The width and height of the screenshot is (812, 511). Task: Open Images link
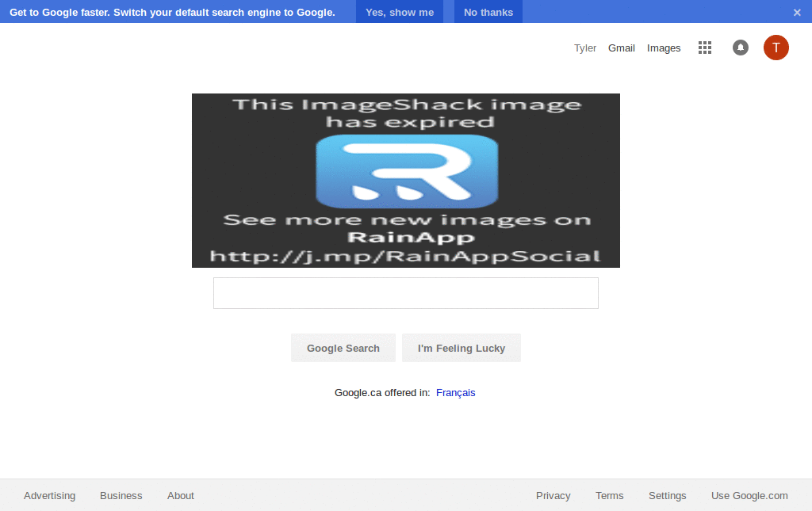tap(664, 48)
